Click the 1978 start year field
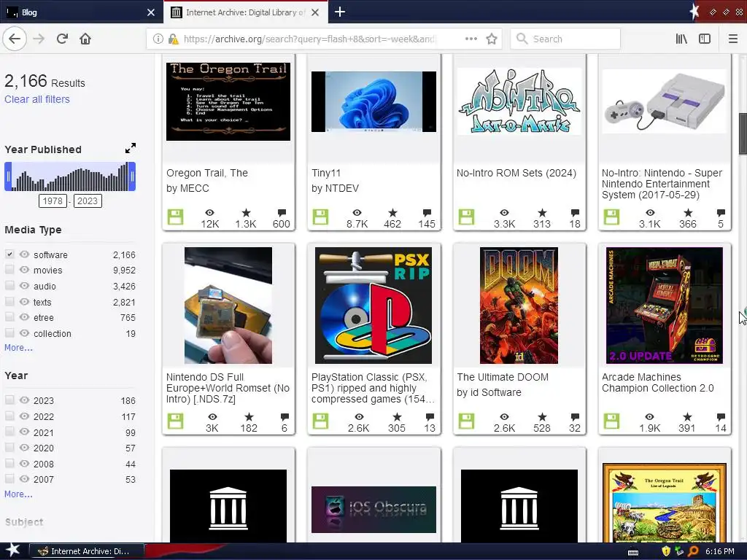 pos(53,201)
